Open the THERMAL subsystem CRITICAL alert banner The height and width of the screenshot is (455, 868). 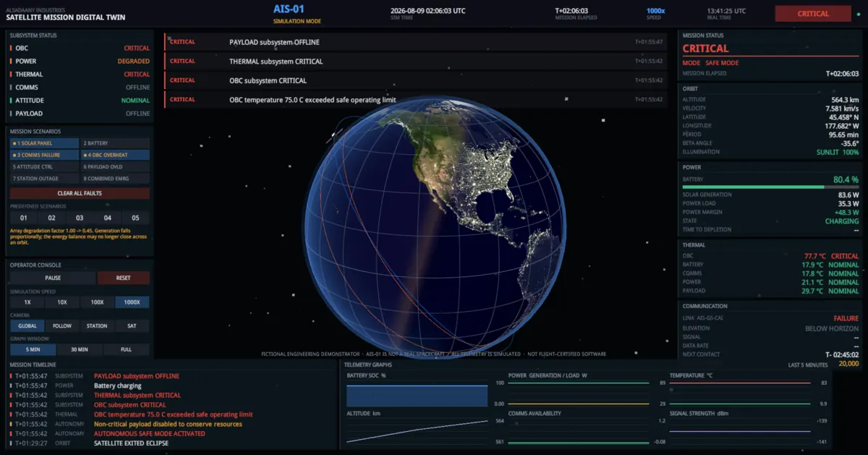click(414, 61)
